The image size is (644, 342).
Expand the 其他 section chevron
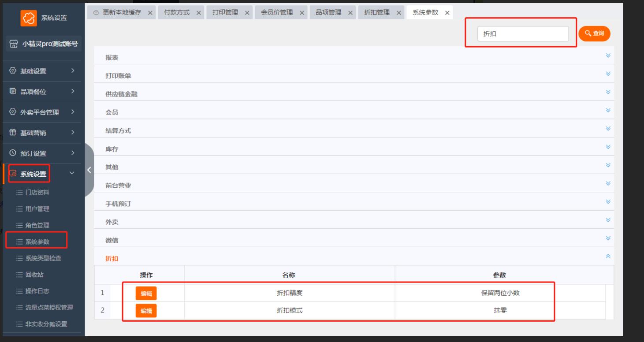pos(608,165)
